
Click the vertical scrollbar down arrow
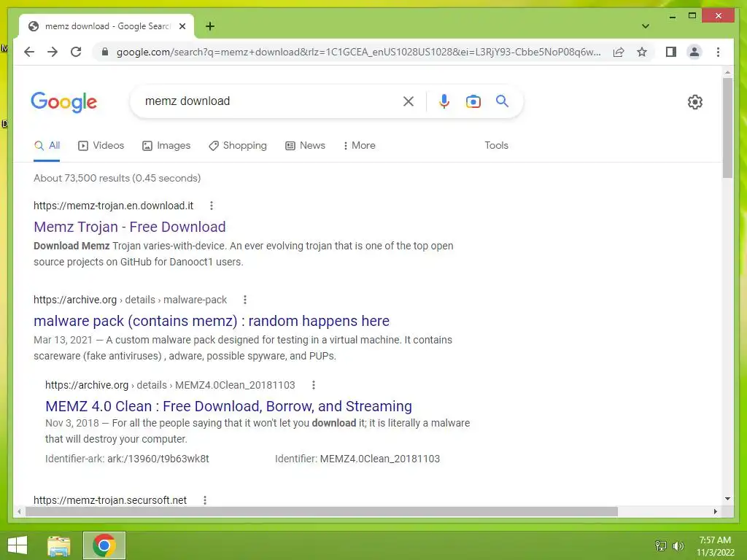click(x=727, y=499)
